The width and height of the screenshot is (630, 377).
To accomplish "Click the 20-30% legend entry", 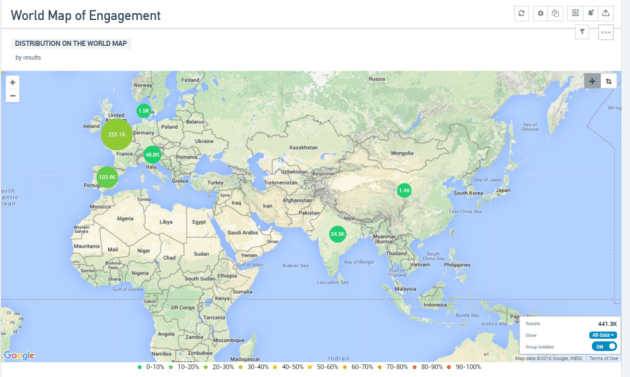I will pyautogui.click(x=219, y=367).
